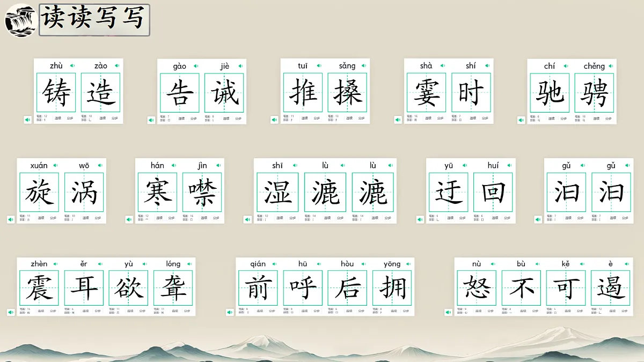Click 连续 under the character 前
Screen dimensions: 644x362
pos(260,311)
